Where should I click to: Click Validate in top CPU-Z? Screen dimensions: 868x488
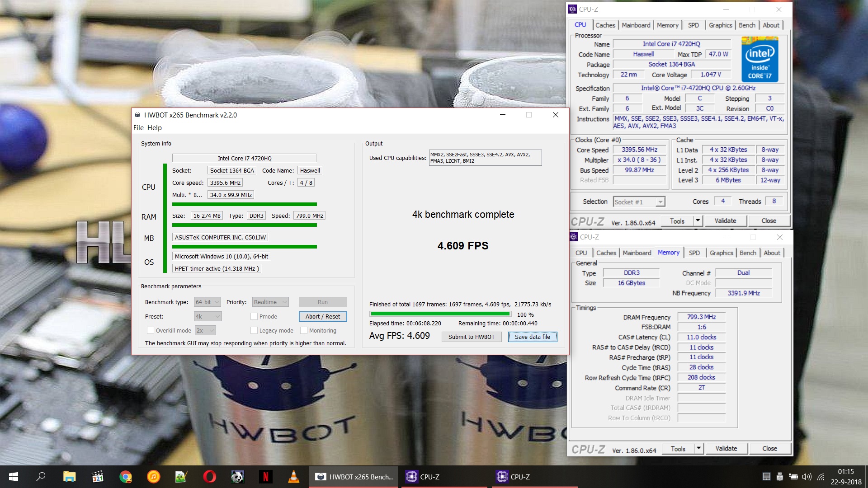click(725, 221)
